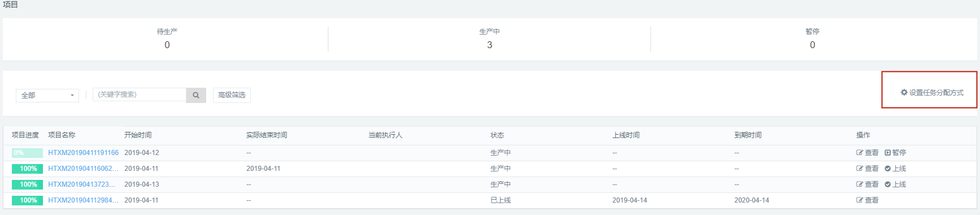The height and width of the screenshot is (215, 980).
Task: Open 高级筛选 advanced filter panel
Action: (232, 95)
